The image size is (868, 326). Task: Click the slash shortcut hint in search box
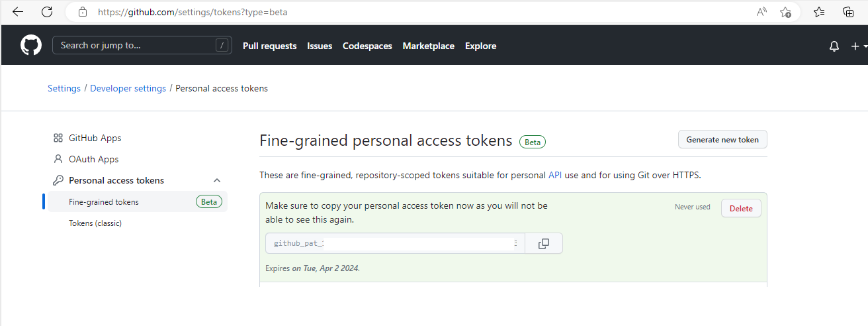click(x=222, y=45)
